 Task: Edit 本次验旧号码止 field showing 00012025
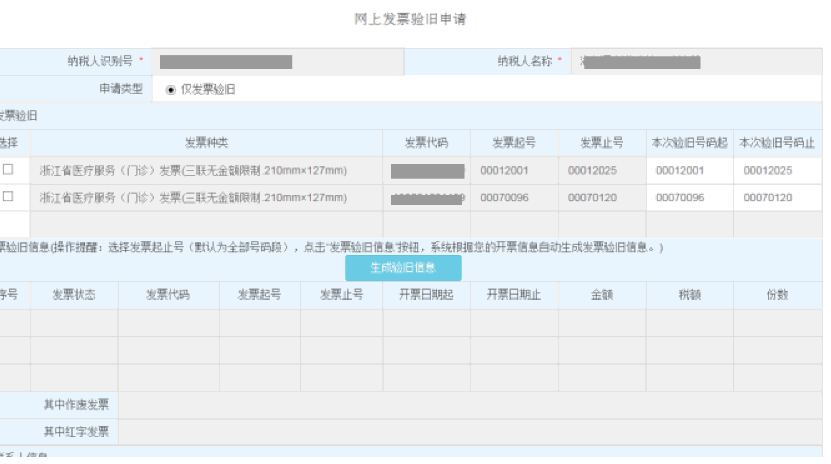[777, 171]
